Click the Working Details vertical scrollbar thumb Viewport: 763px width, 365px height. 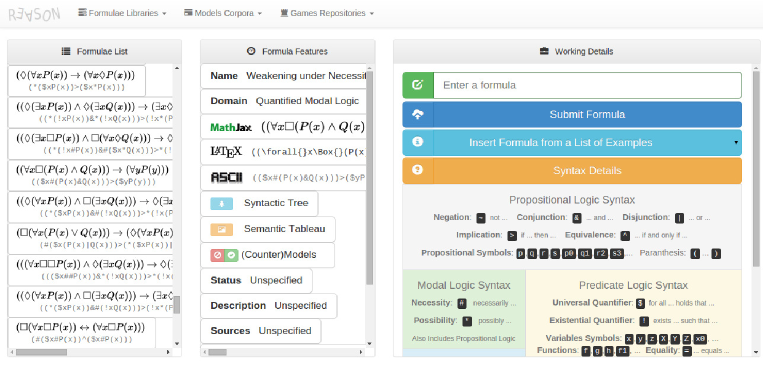pyautogui.click(x=756, y=169)
